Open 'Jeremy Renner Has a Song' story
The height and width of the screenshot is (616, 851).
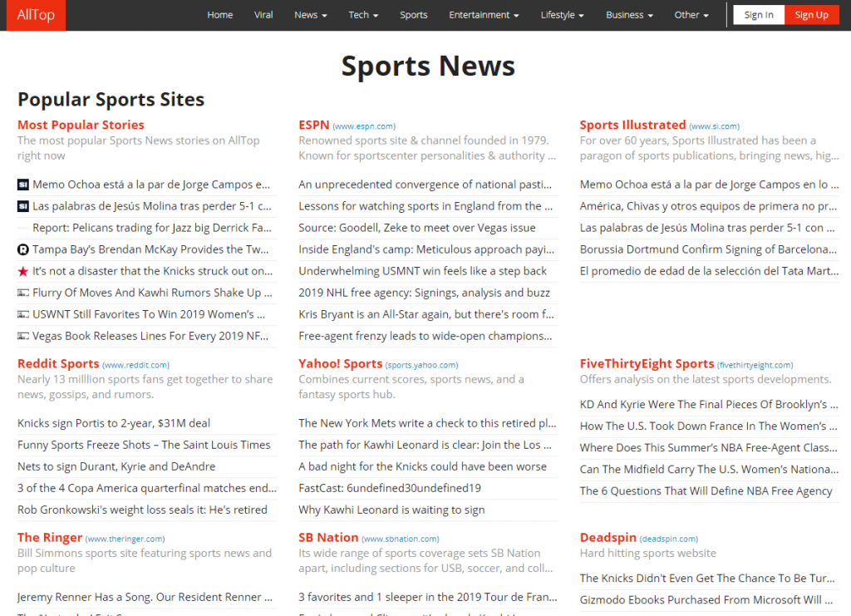tap(145, 597)
